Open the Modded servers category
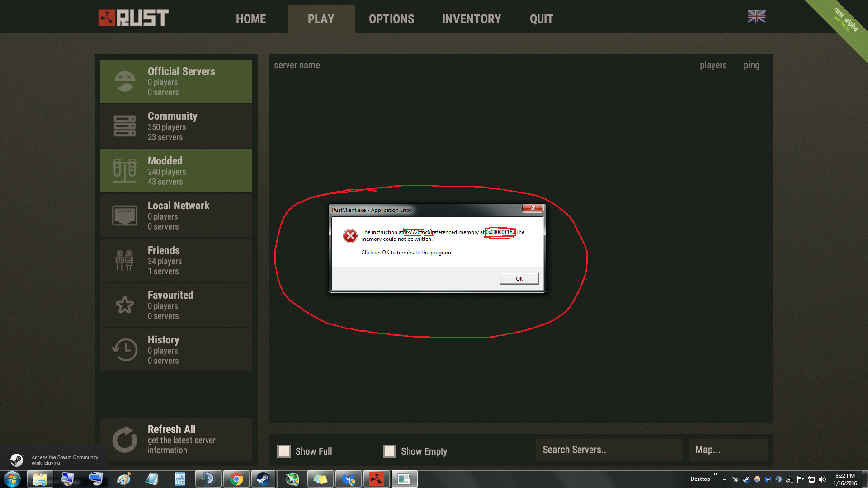The width and height of the screenshot is (868, 488). [x=176, y=171]
